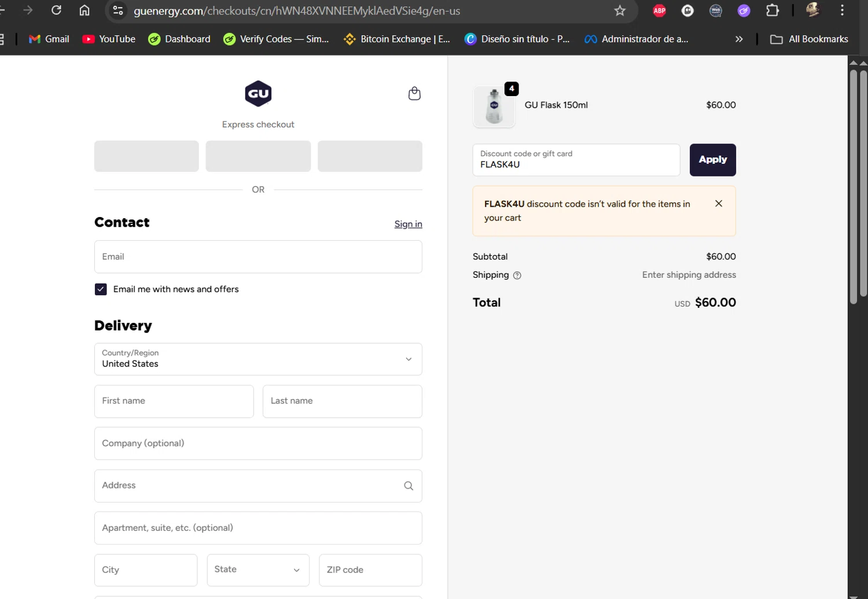
Task: Focus the discount code field containing FLASK4U
Action: click(x=576, y=160)
